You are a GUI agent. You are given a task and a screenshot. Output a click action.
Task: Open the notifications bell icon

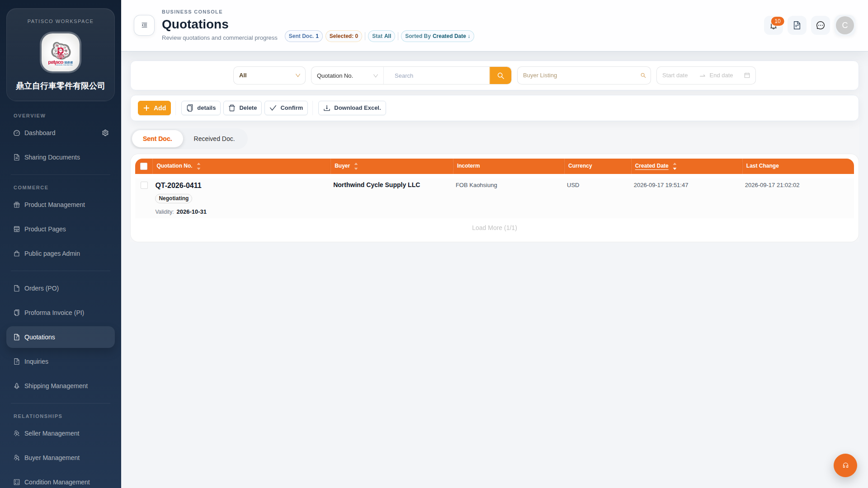coord(774,25)
